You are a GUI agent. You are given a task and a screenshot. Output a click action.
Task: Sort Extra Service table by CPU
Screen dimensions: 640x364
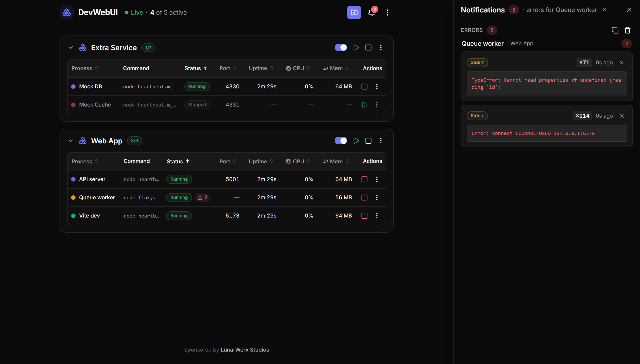[x=298, y=68]
